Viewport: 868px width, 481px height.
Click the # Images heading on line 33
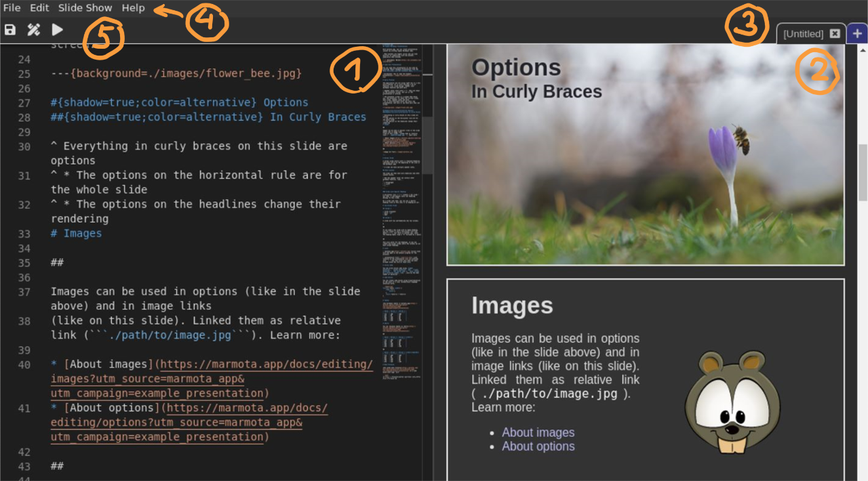point(76,232)
